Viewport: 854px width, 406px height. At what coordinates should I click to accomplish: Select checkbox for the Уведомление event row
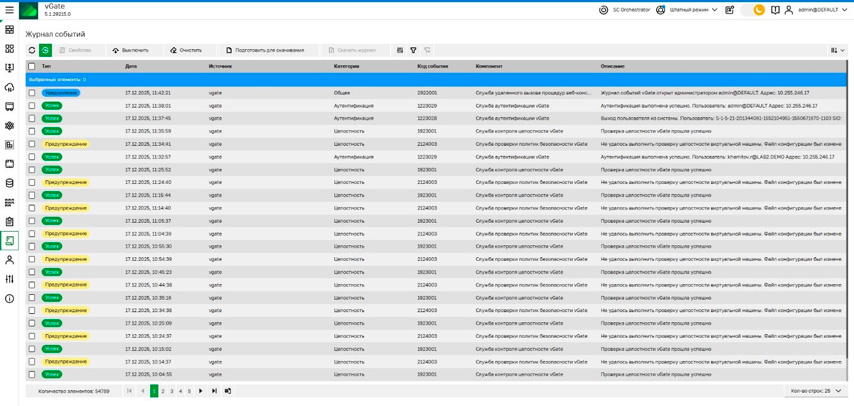(x=32, y=93)
